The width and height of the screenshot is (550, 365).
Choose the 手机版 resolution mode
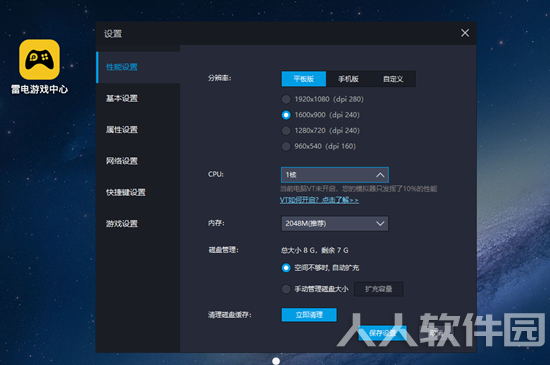(348, 79)
